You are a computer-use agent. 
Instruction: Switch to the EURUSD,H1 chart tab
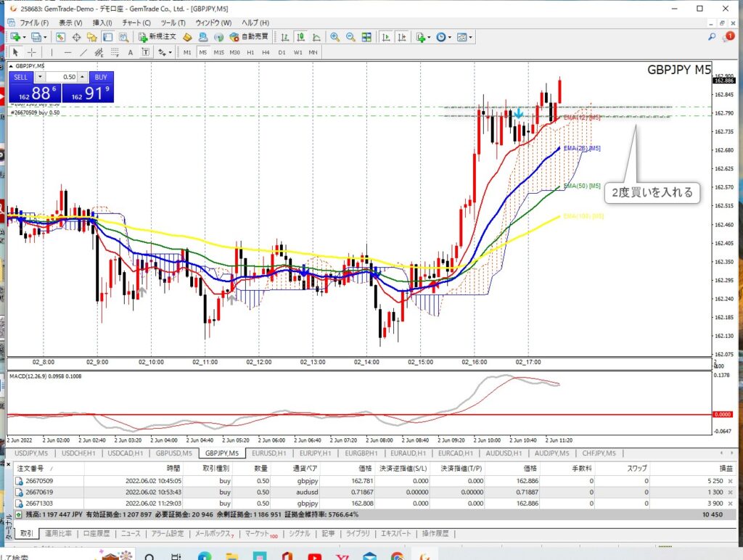pyautogui.click(x=268, y=453)
